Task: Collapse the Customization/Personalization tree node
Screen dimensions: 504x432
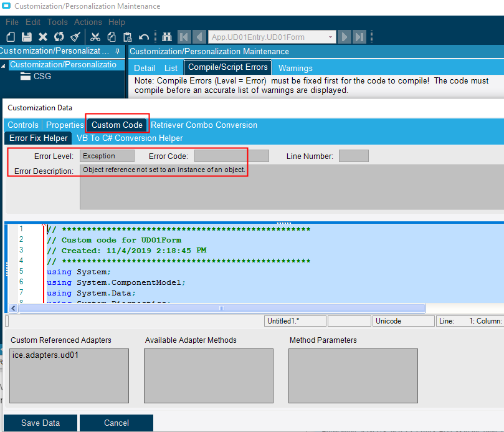Action: 4,65
